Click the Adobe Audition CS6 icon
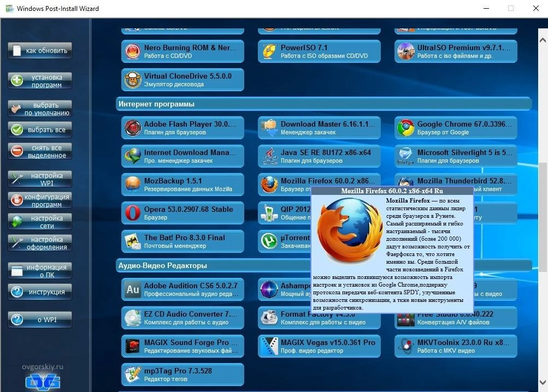 [x=132, y=289]
